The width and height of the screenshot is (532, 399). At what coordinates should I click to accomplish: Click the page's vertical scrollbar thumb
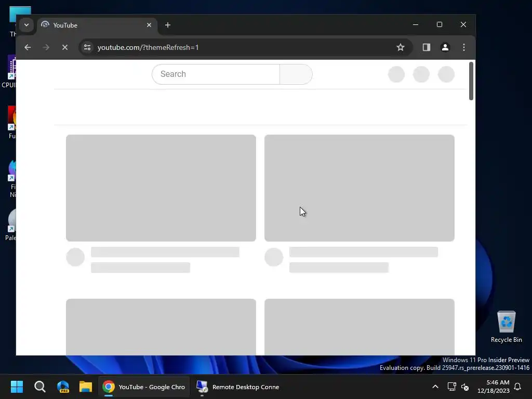[x=471, y=81]
